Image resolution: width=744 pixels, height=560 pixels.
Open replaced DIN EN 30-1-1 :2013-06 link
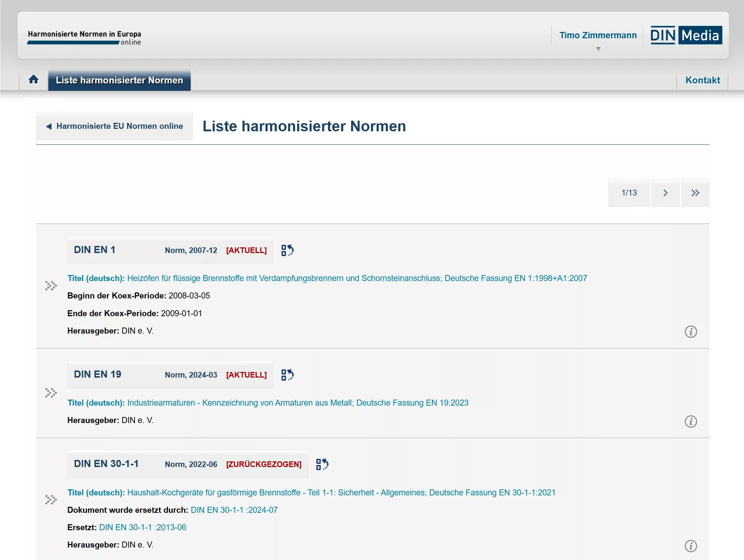(142, 527)
